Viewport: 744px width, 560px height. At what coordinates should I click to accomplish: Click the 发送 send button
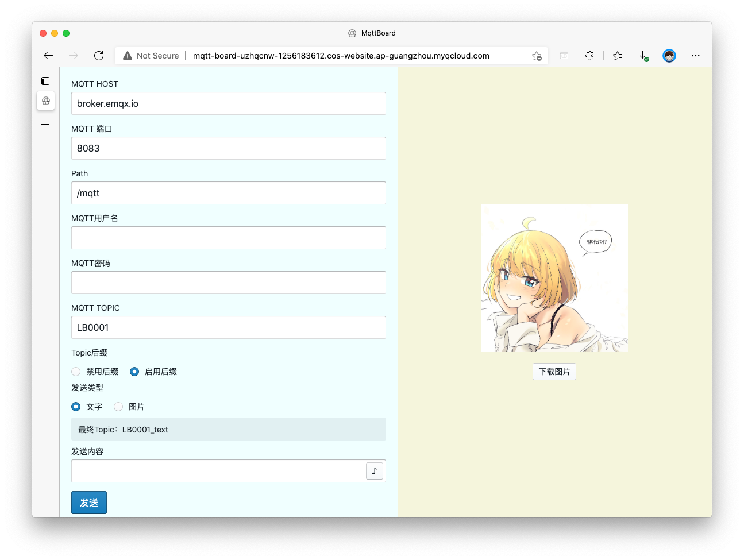(x=89, y=503)
